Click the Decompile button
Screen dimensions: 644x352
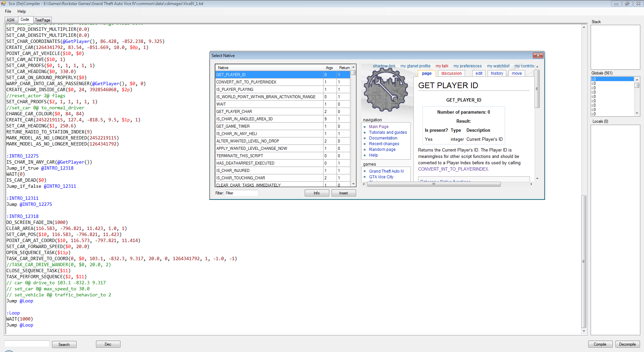pyautogui.click(x=627, y=344)
